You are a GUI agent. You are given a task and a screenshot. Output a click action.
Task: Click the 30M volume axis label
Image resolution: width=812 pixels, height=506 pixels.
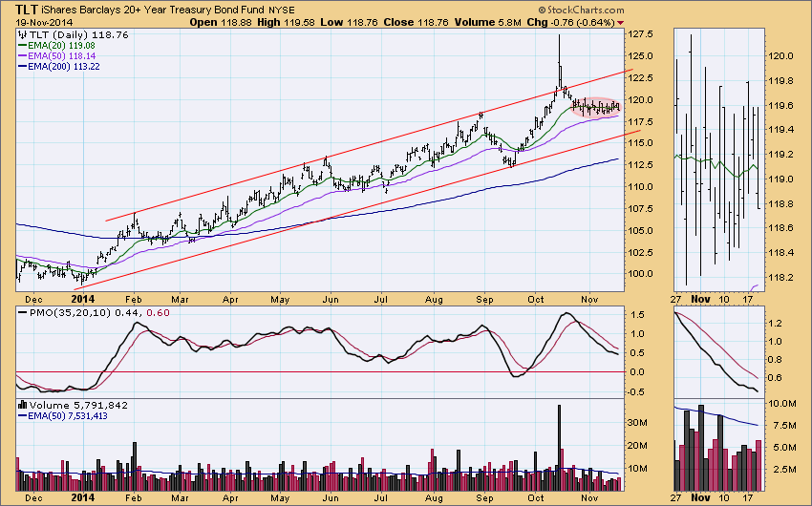tap(639, 420)
